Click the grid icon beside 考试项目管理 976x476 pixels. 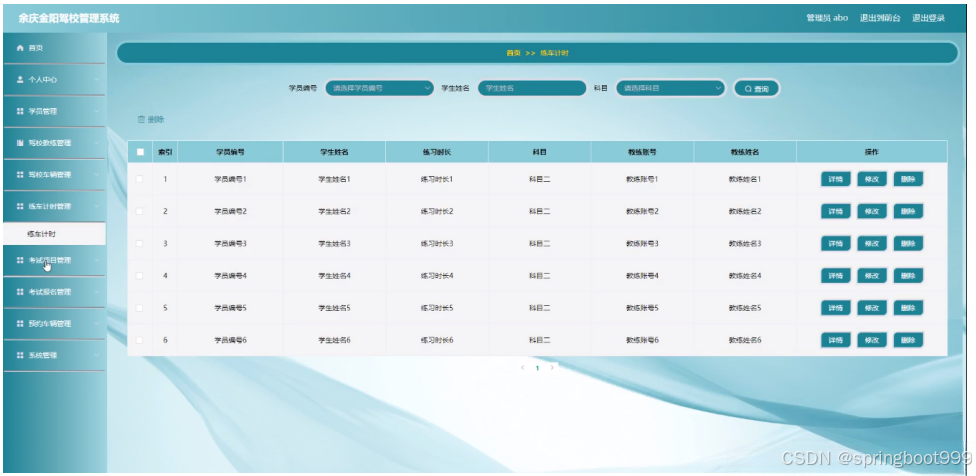coord(20,260)
